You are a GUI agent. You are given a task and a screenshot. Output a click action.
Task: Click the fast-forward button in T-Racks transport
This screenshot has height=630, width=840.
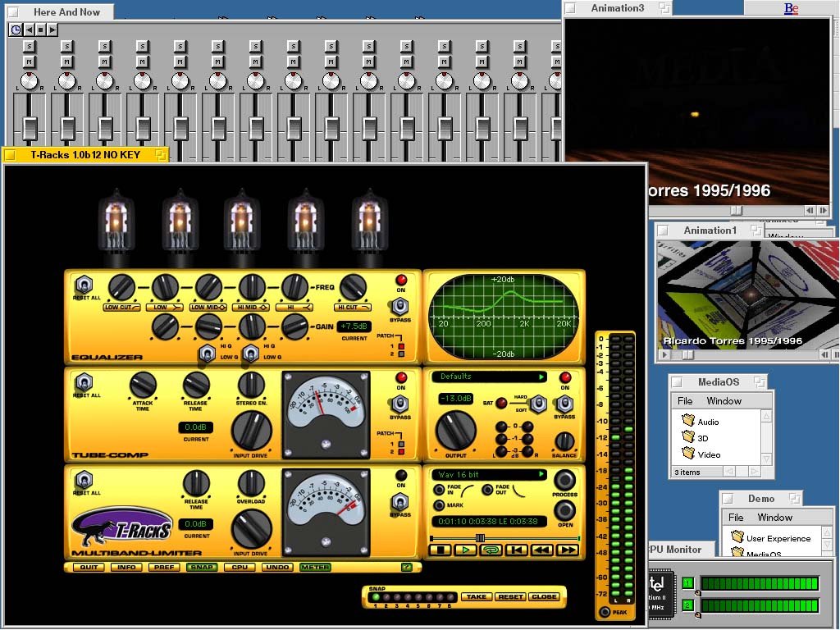click(568, 550)
